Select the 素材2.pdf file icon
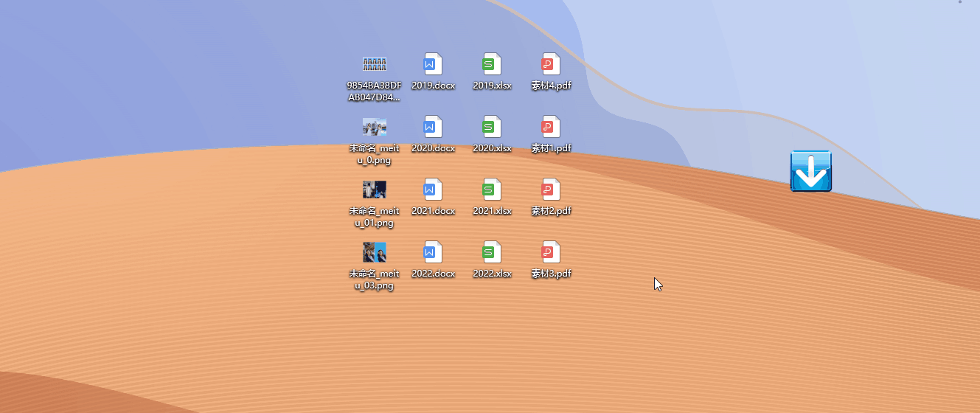The image size is (980, 413). click(551, 190)
